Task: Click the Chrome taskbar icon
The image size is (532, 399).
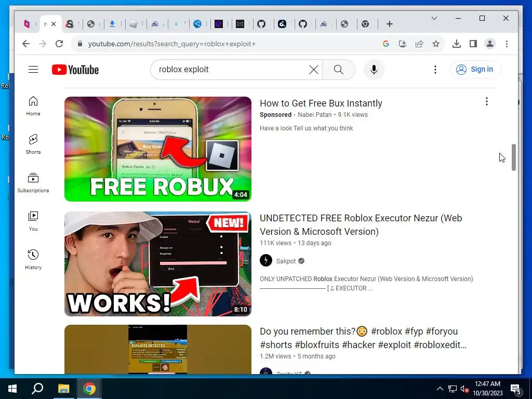Action: 89,389
